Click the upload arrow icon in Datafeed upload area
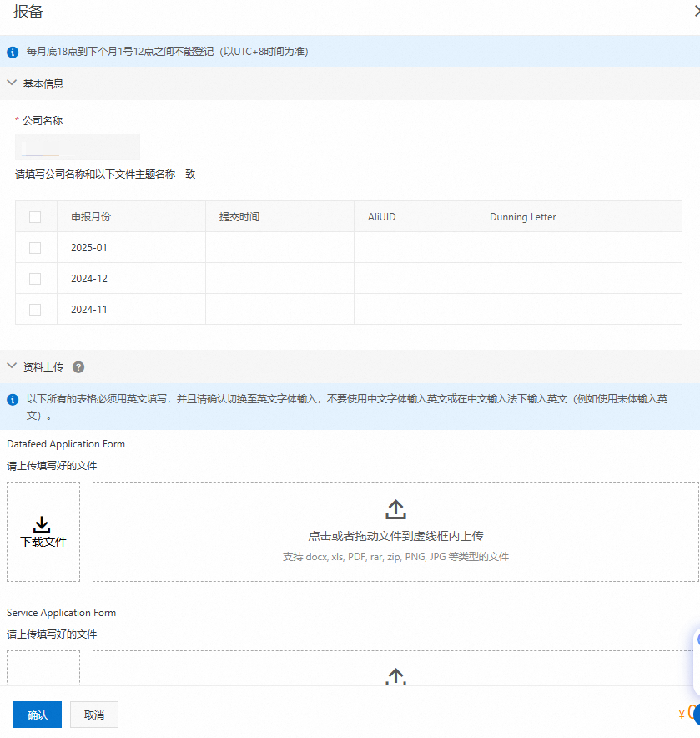The height and width of the screenshot is (738, 700). tap(395, 509)
